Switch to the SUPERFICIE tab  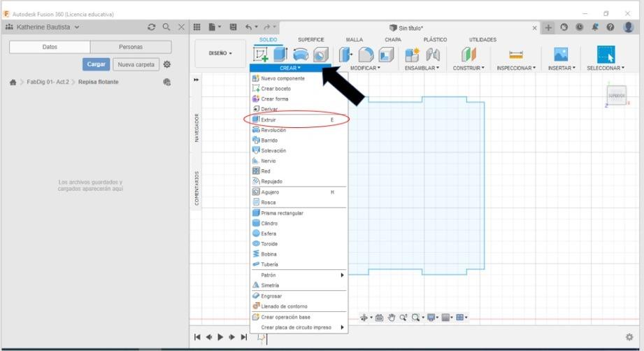pyautogui.click(x=311, y=40)
